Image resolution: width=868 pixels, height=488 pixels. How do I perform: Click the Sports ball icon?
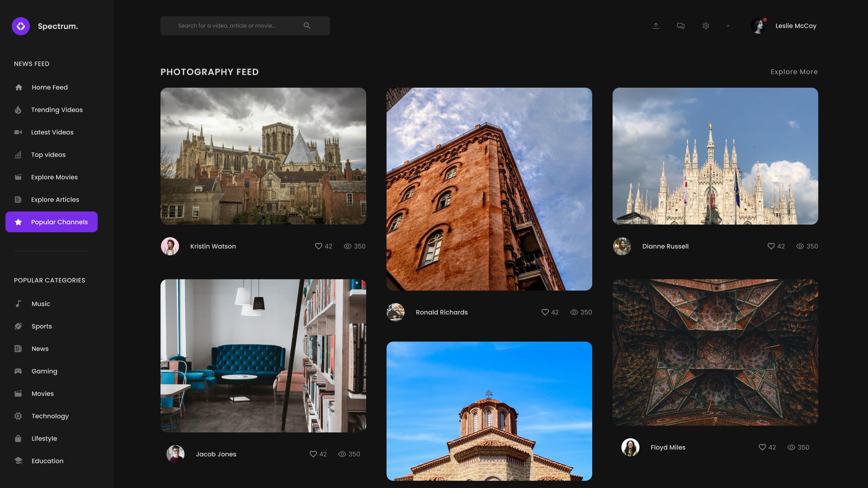[x=18, y=326]
